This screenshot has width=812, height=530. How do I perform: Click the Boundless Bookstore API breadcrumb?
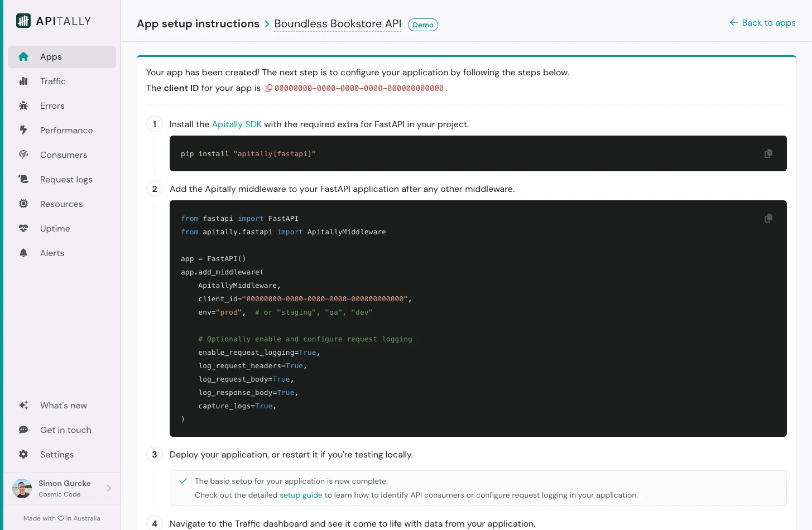(x=337, y=23)
